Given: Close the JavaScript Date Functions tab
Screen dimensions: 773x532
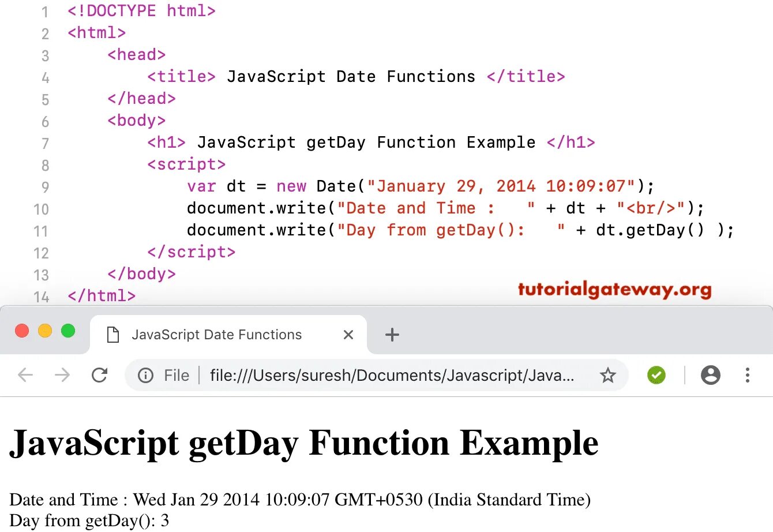Looking at the screenshot, I should click(x=348, y=335).
